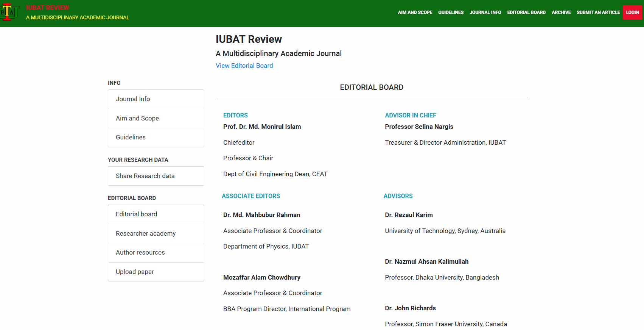Click Treasurer & Director Administration, IUBAT text

coord(445,142)
